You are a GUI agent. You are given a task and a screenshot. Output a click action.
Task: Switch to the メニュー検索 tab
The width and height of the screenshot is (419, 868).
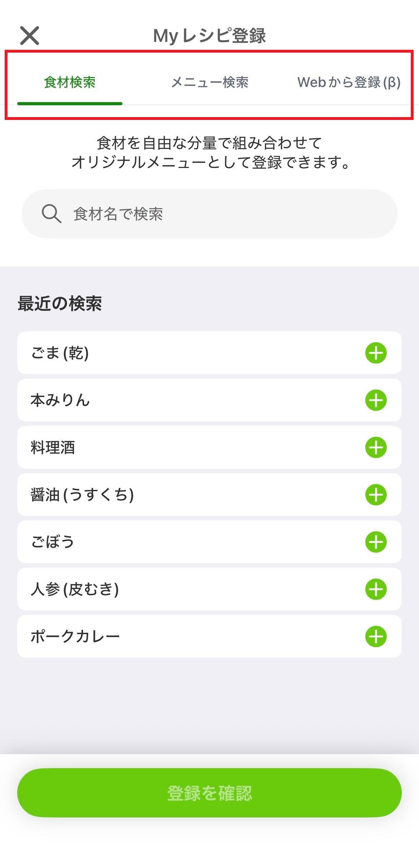click(209, 83)
